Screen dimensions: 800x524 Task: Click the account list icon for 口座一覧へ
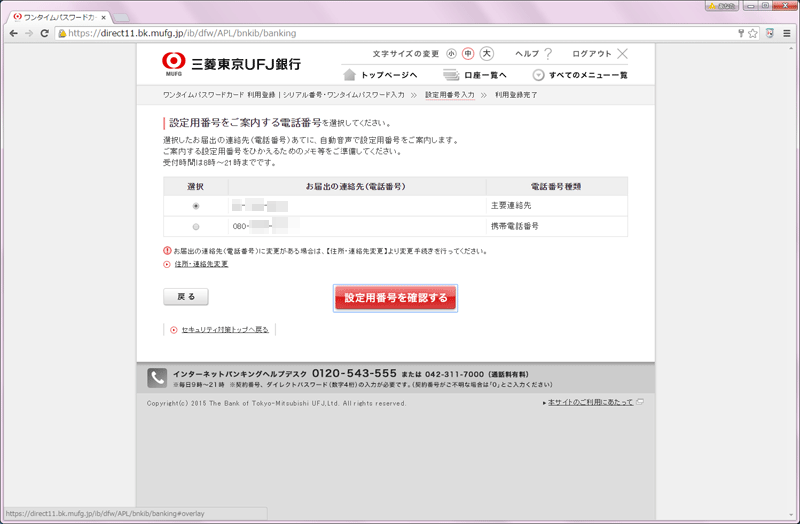(452, 75)
